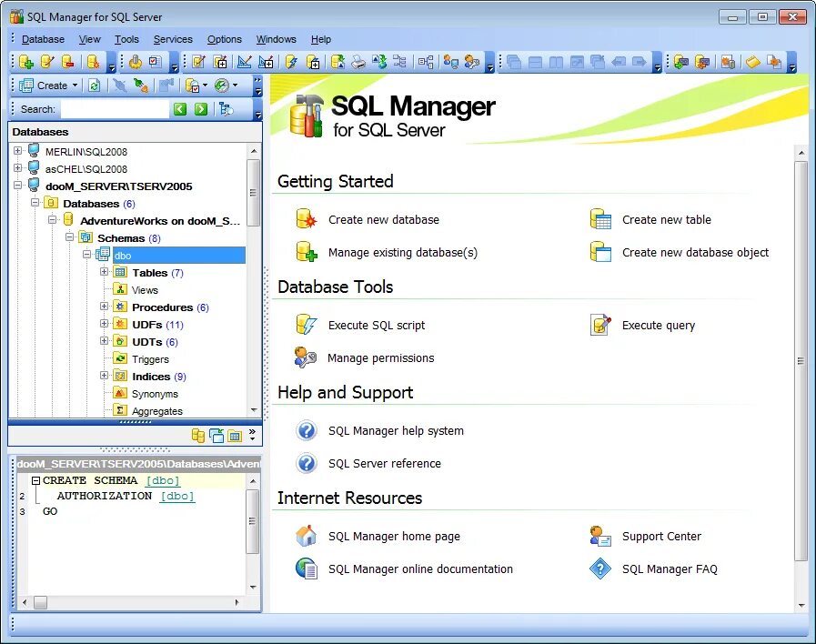
Task: Click the user manager icon with monitor
Action: point(450,62)
